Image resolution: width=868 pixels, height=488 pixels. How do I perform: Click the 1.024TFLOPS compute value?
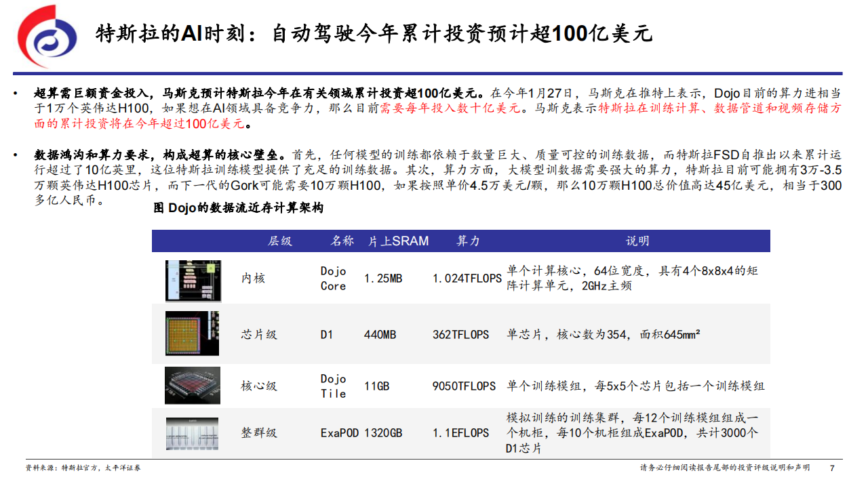tap(467, 278)
